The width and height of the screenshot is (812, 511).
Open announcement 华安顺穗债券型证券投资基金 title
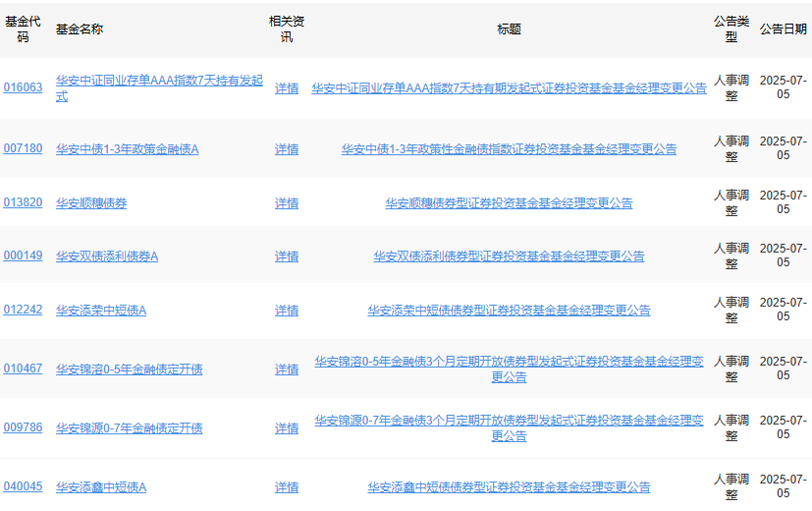tap(509, 203)
